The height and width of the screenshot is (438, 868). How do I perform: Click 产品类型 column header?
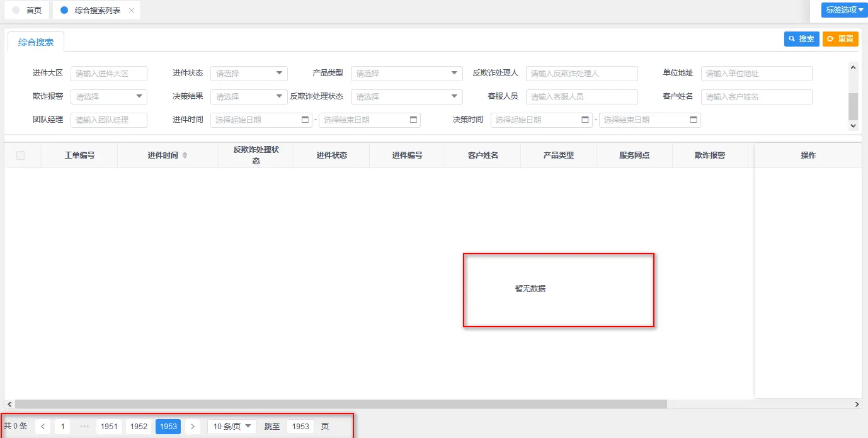coord(559,155)
